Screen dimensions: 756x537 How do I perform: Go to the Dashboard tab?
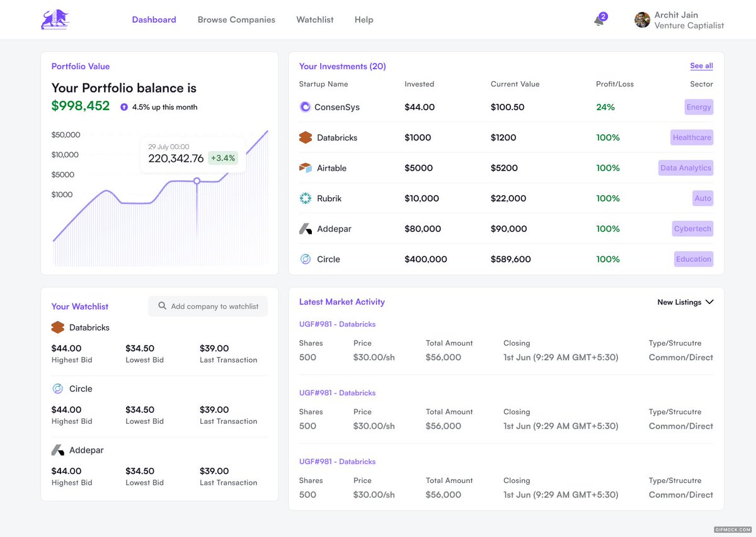point(154,20)
